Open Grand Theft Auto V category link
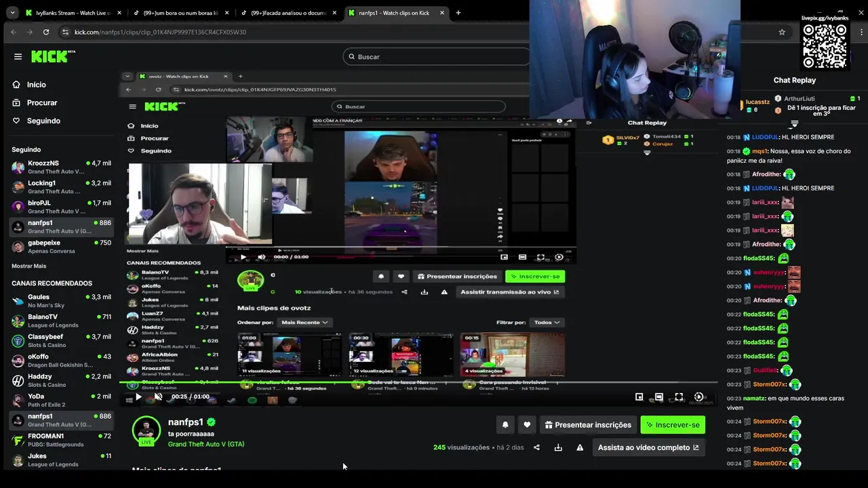This screenshot has width=868, height=488. click(x=206, y=444)
